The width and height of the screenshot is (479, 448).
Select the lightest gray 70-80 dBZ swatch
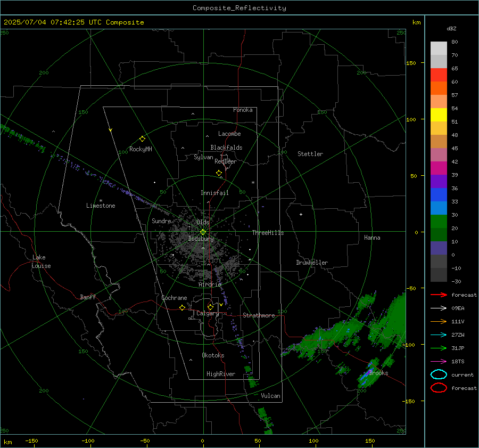(439, 48)
